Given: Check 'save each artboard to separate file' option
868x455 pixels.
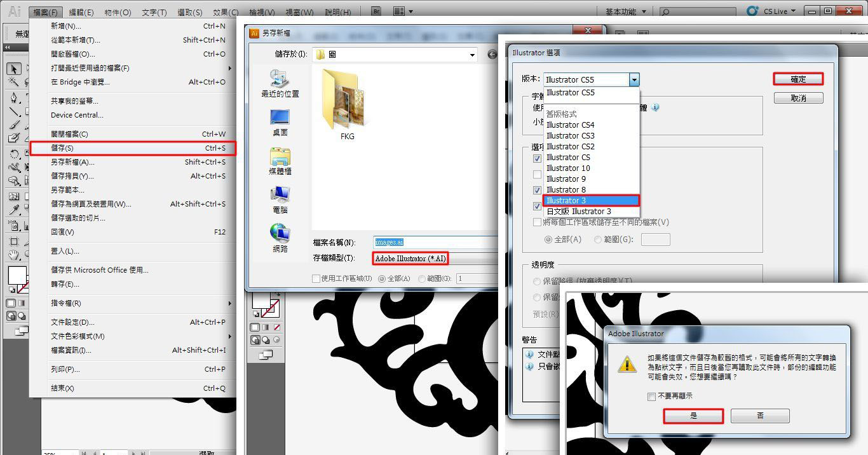Looking at the screenshot, I should click(538, 222).
